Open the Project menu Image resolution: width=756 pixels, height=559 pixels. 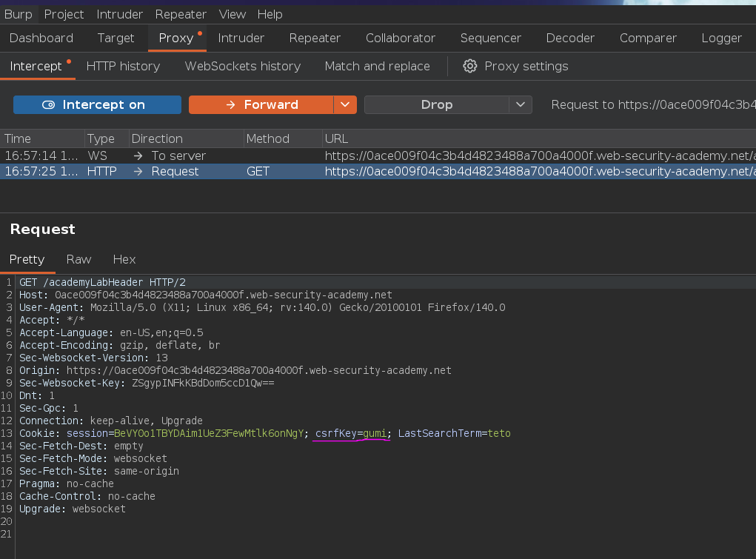(x=64, y=15)
